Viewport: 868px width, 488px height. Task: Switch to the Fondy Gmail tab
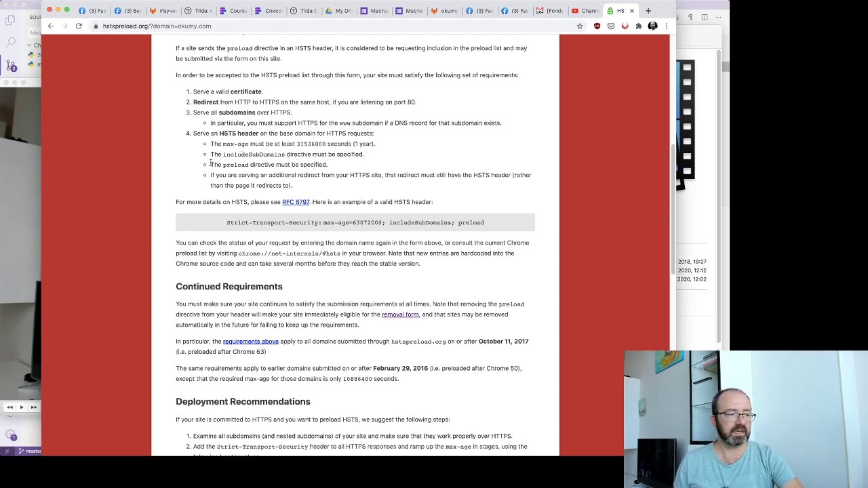coord(550,11)
